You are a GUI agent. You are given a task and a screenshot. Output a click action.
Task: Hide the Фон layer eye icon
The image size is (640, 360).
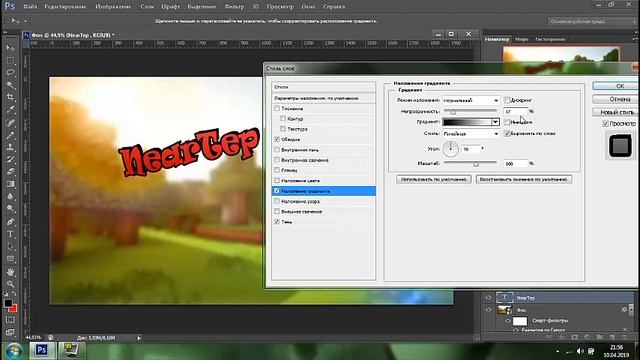click(x=489, y=310)
